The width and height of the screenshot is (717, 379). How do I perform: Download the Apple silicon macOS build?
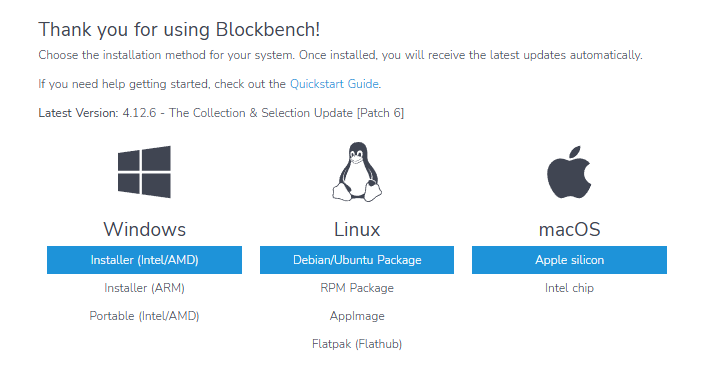569,260
